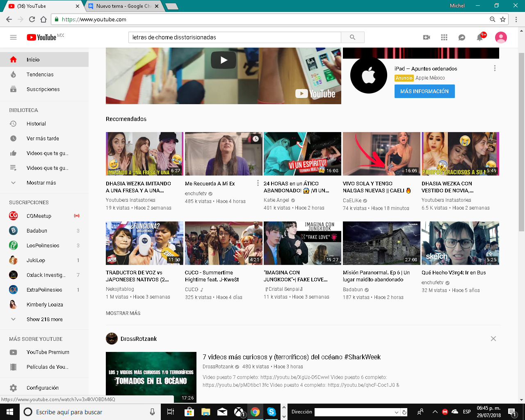The image size is (525, 420).
Task: Switch to the YouTube browser tab
Action: click(x=43, y=6)
